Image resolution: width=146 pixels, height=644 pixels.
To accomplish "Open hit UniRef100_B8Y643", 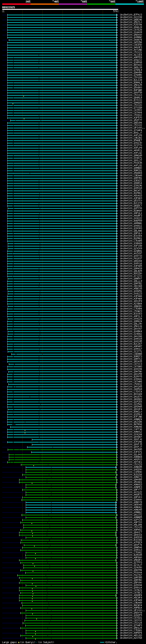I will click(131, 65).
